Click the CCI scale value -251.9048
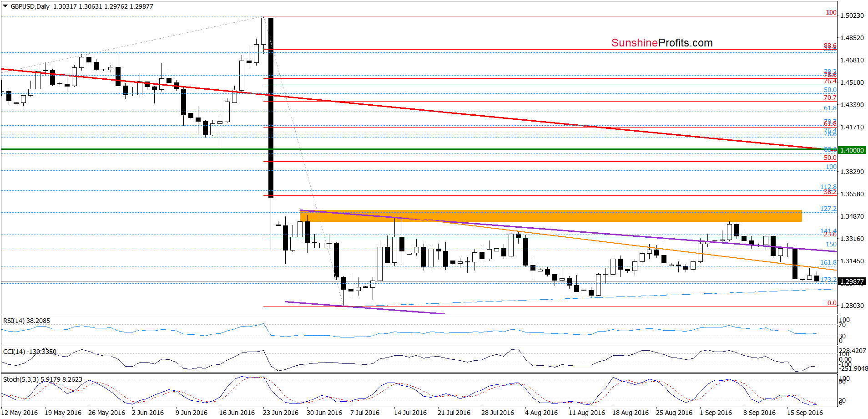868x419 pixels. [854, 368]
